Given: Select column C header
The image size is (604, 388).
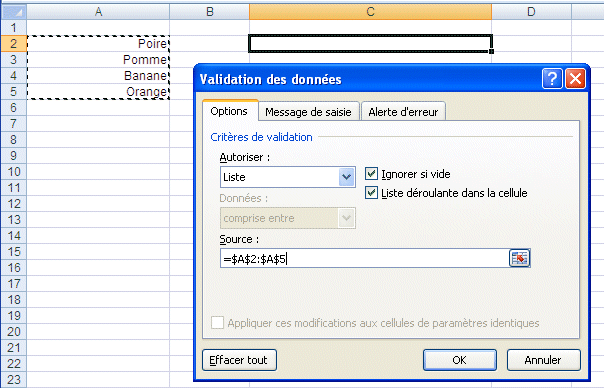Looking at the screenshot, I should coord(370,12).
